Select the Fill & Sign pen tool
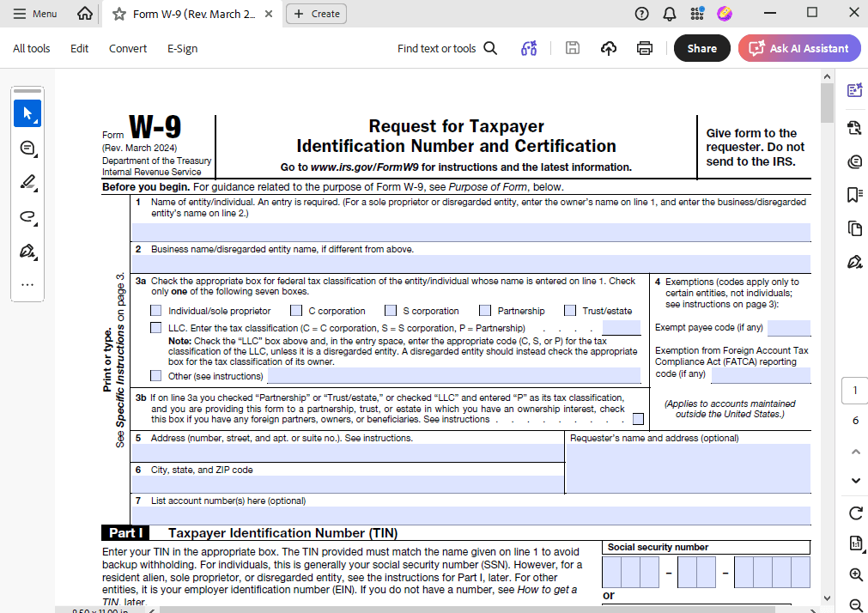 tap(27, 251)
